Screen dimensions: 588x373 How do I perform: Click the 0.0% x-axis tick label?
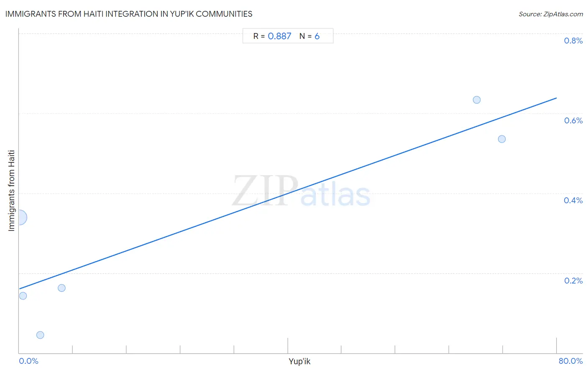tap(28, 361)
